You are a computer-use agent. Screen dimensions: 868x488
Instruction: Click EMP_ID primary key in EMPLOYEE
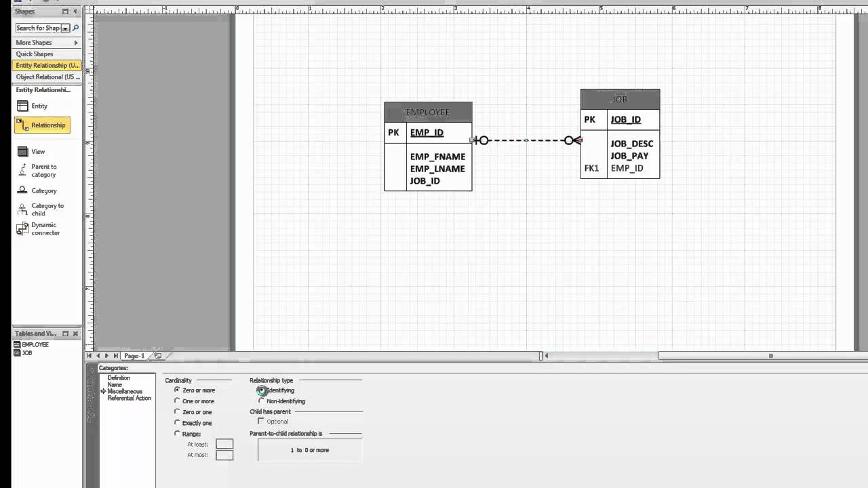tap(427, 133)
